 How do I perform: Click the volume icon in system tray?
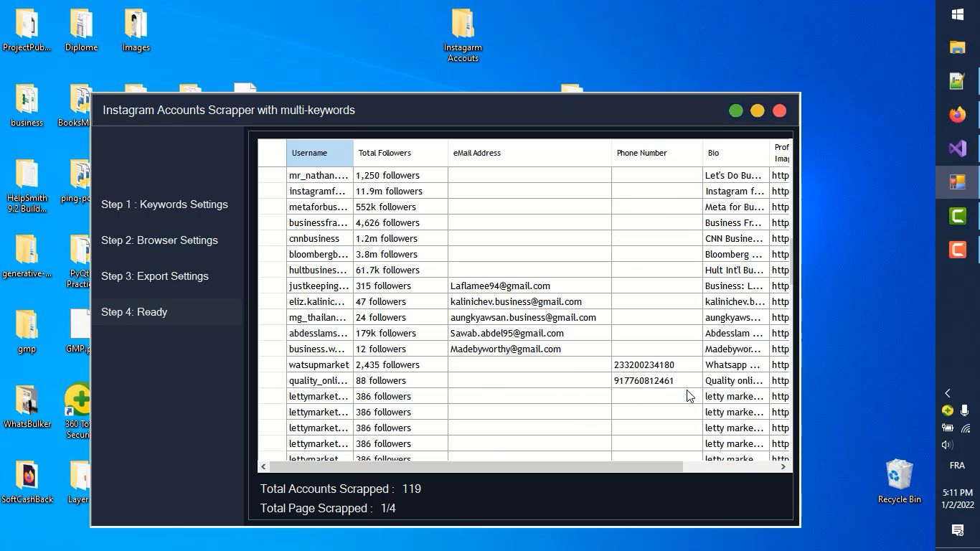[x=947, y=445]
